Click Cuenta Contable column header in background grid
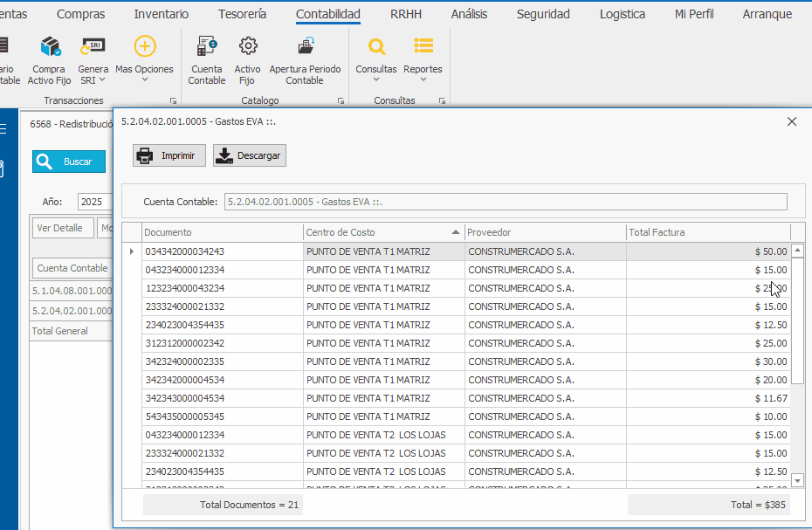 click(x=72, y=268)
